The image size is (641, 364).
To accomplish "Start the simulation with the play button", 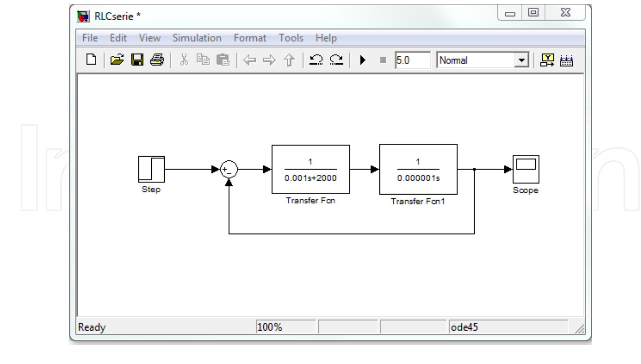I will 363,60.
